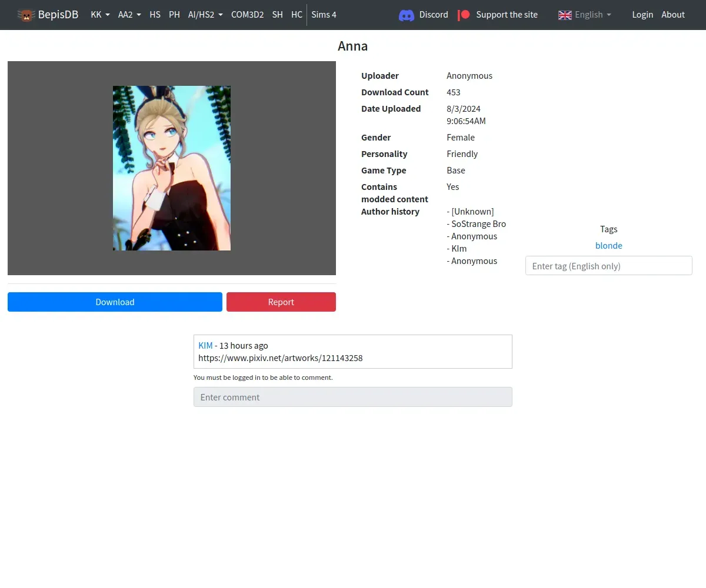Click the upload date 8/3/2024
This screenshot has height=588, width=706.
point(464,109)
